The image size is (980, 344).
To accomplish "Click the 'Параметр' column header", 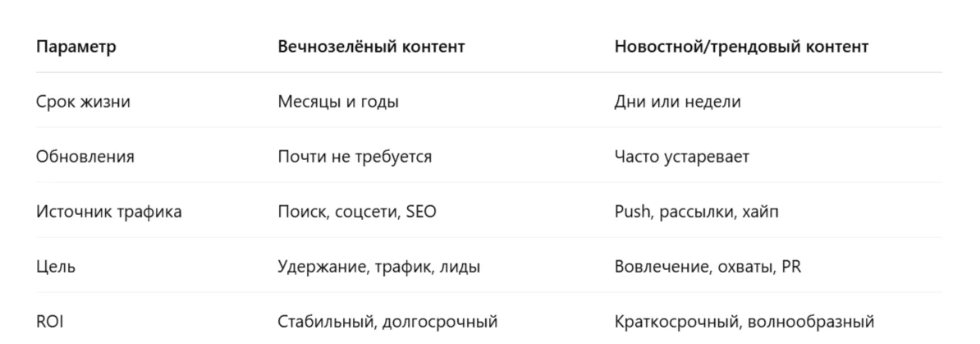I will pos(76,47).
